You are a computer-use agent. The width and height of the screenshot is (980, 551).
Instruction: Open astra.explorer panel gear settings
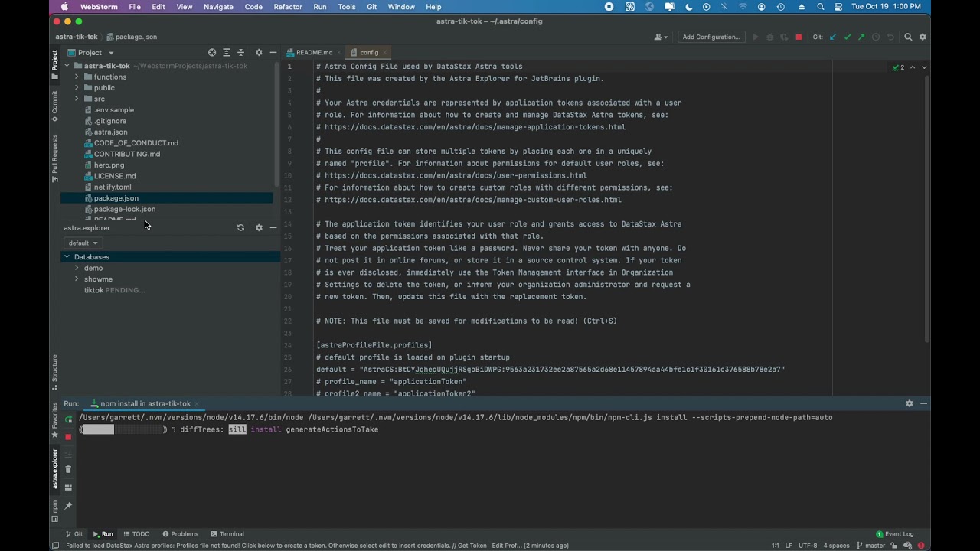tap(259, 228)
